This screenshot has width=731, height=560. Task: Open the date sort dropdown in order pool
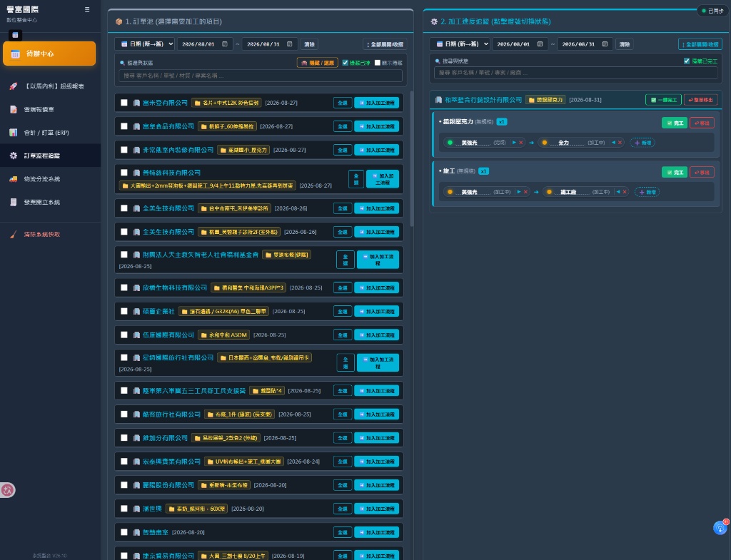tap(145, 44)
